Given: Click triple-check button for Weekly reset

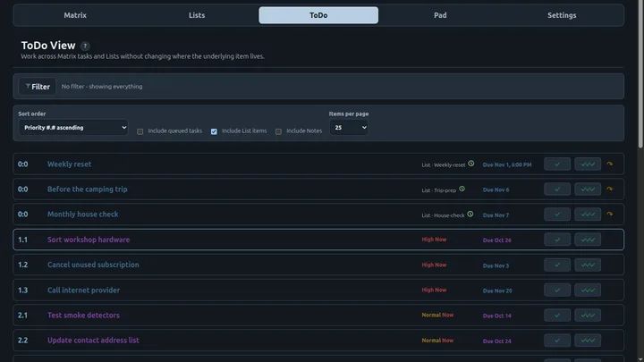Looking at the screenshot, I should pos(588,164).
